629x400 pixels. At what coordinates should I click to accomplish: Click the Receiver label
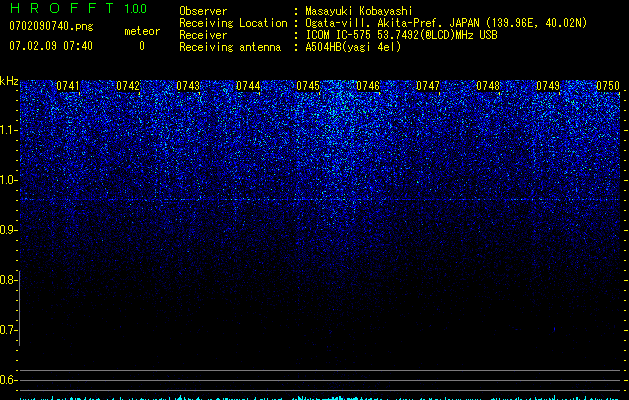point(203,35)
